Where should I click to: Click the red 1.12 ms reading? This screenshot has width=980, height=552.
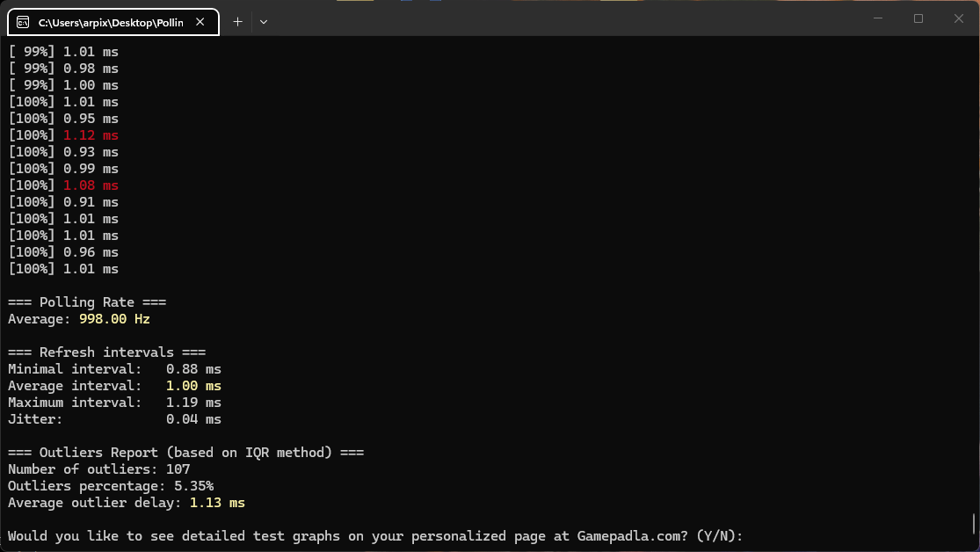click(91, 135)
